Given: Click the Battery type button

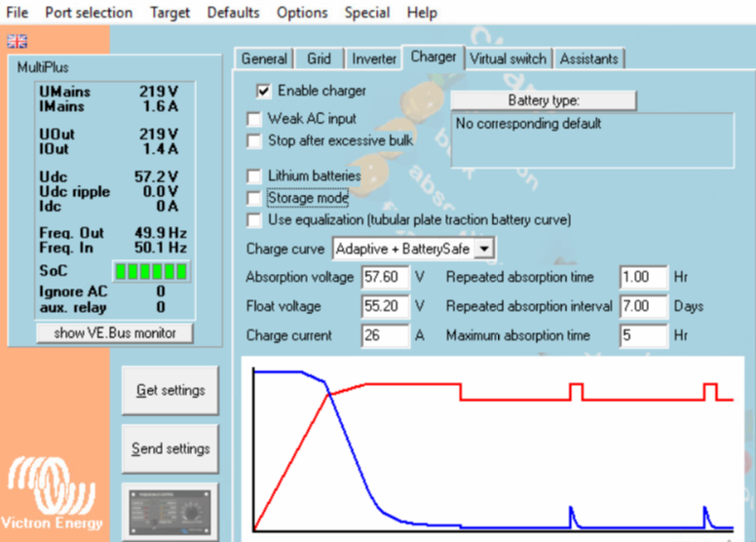Looking at the screenshot, I should click(x=544, y=100).
